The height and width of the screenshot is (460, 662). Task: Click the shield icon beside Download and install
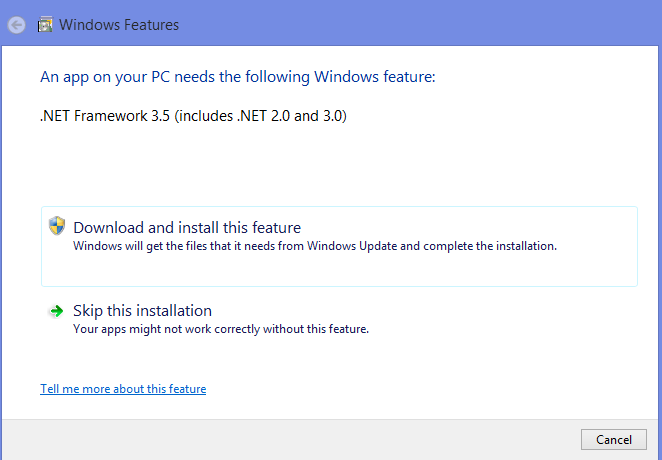(x=57, y=226)
